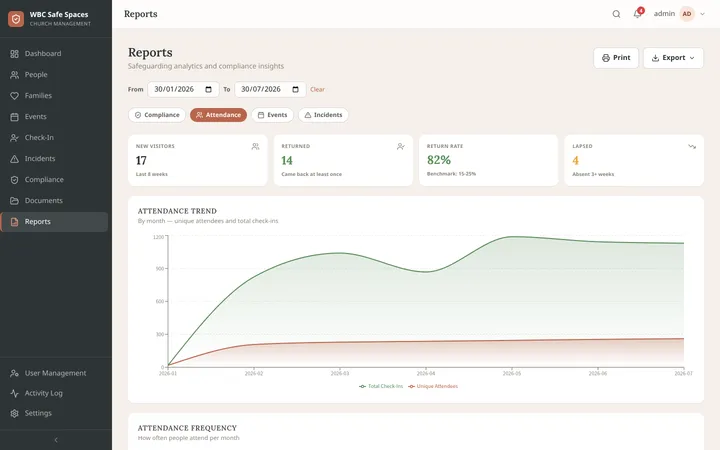Click the Documents folder icon
This screenshot has width=720, height=450.
tap(15, 201)
